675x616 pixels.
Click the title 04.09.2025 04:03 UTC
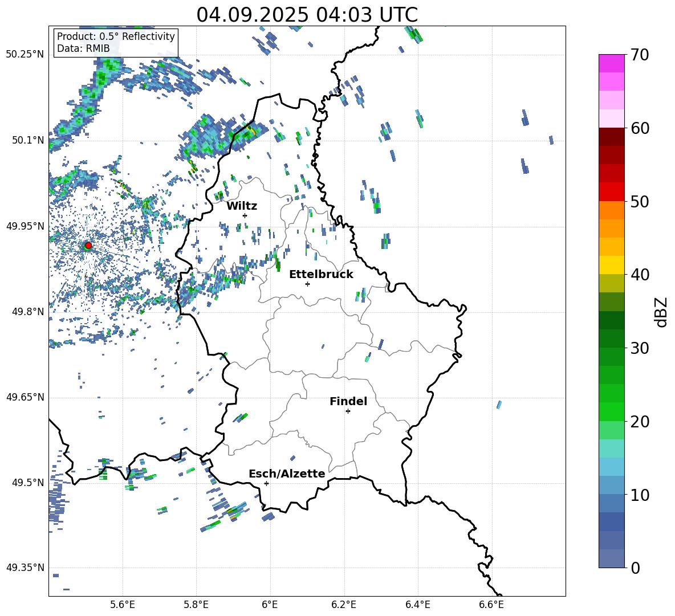tap(307, 15)
